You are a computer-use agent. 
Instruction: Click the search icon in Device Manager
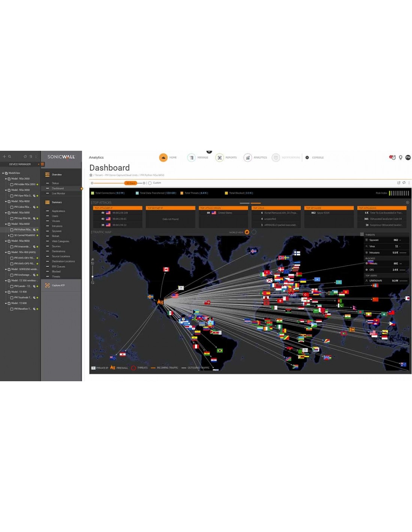coord(10,157)
